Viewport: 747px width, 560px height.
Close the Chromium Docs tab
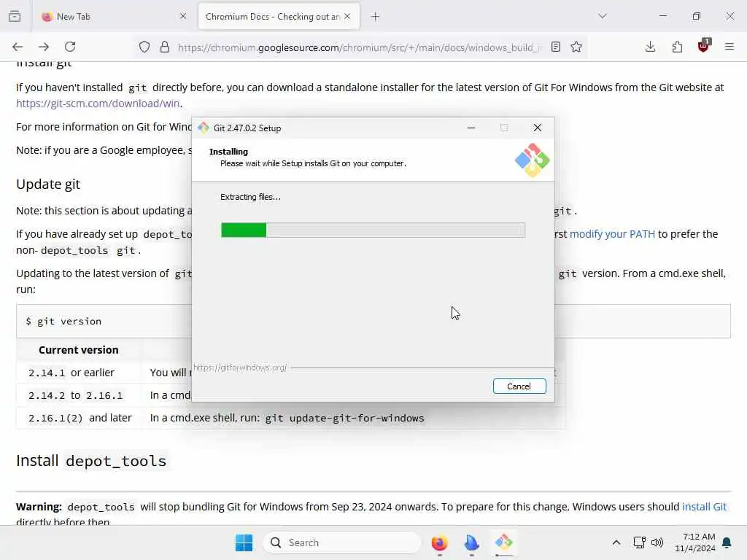[x=347, y=16]
